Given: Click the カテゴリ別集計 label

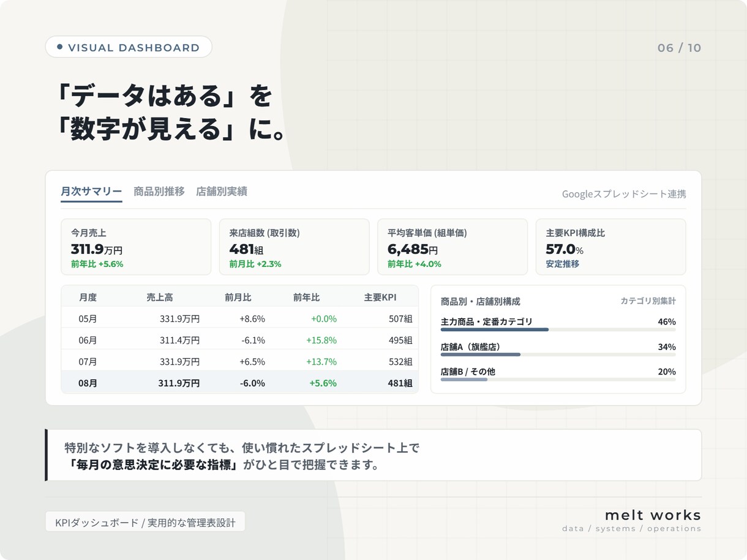Looking at the screenshot, I should point(648,301).
